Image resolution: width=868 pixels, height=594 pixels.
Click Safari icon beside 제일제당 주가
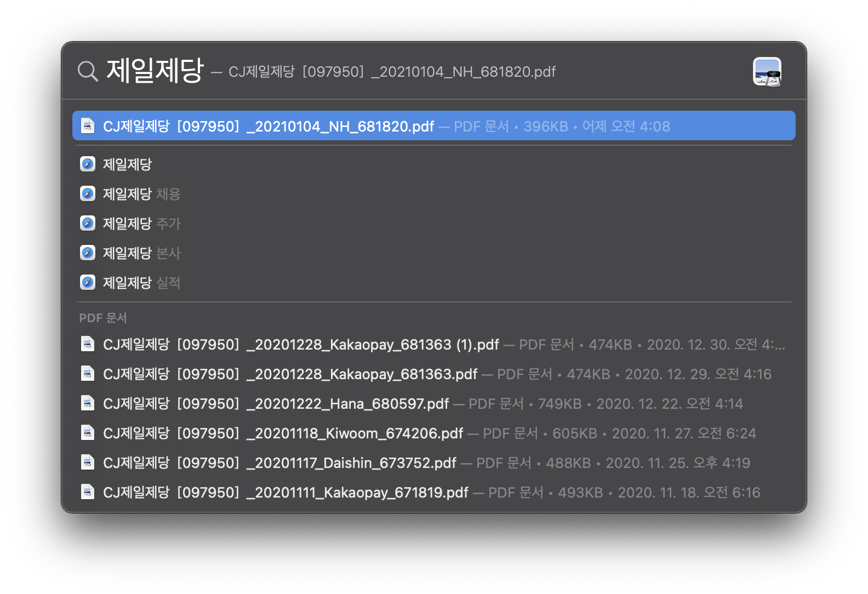tap(88, 223)
